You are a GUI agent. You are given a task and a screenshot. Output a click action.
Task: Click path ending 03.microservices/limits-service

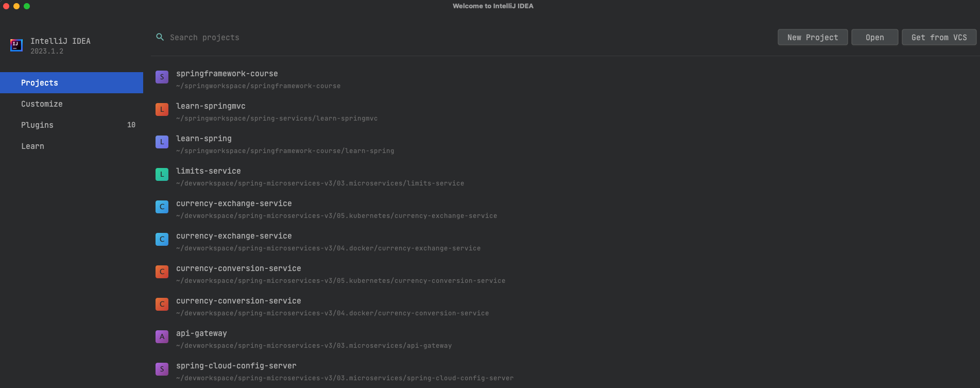click(x=320, y=183)
